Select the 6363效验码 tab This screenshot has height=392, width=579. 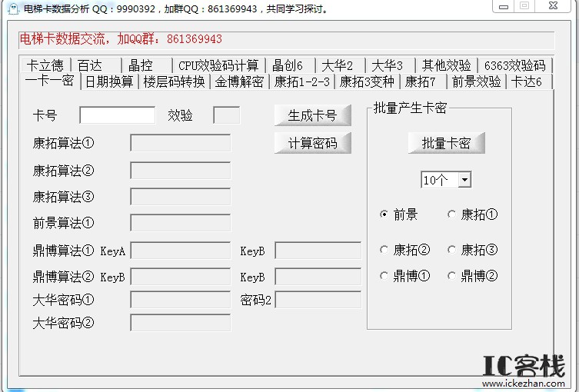coord(514,65)
